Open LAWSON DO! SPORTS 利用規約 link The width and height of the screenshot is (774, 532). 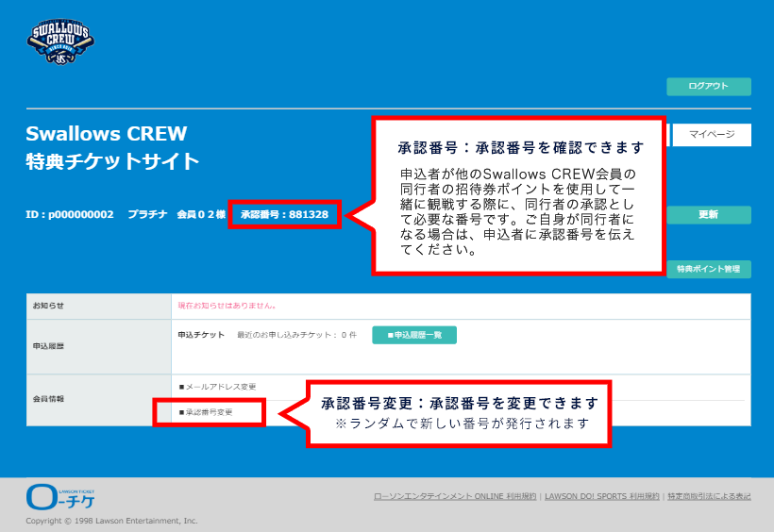(x=601, y=496)
